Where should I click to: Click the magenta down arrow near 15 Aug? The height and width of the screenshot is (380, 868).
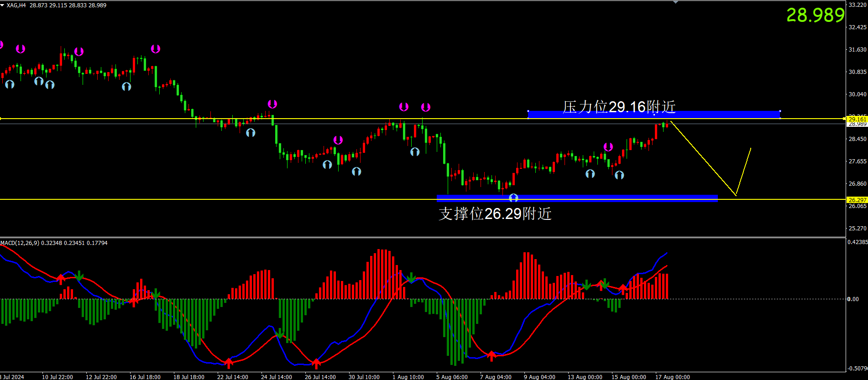tap(608, 147)
